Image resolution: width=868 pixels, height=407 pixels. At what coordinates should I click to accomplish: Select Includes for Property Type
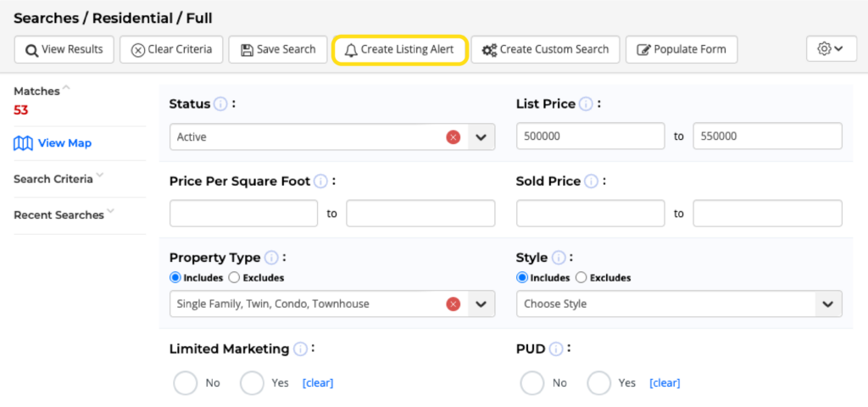175,277
